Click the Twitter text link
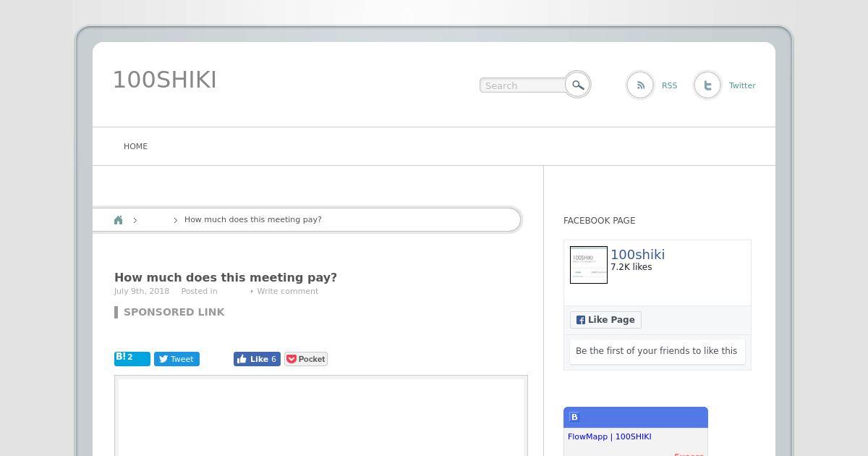 [742, 85]
